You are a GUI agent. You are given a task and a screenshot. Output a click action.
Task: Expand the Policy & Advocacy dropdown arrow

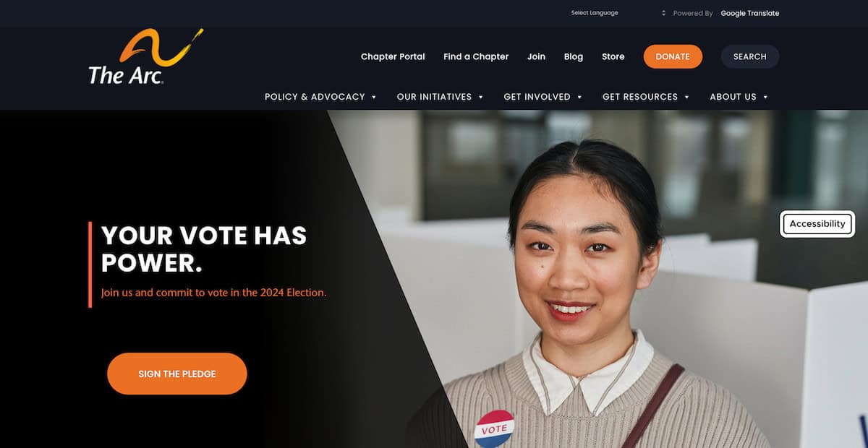click(x=374, y=97)
